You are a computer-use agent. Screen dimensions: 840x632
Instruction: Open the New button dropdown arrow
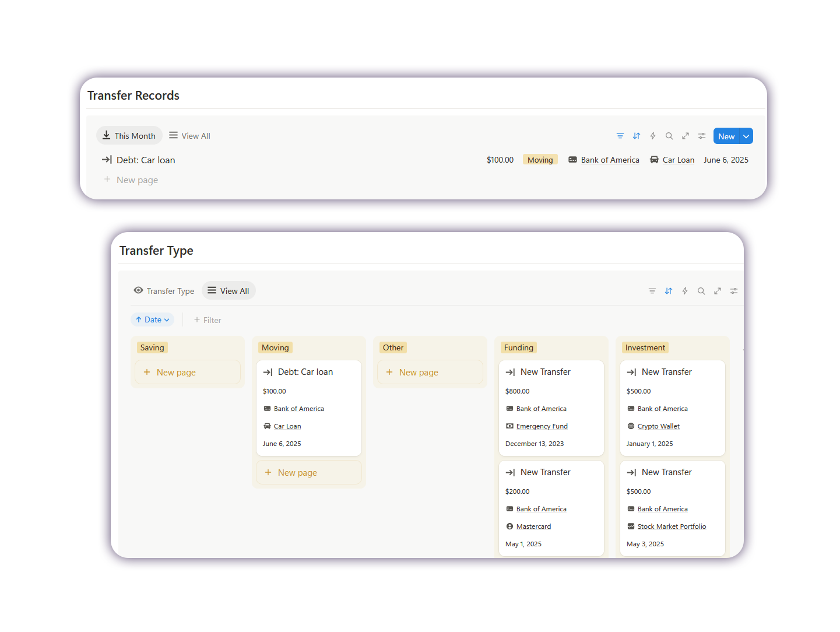tap(746, 136)
